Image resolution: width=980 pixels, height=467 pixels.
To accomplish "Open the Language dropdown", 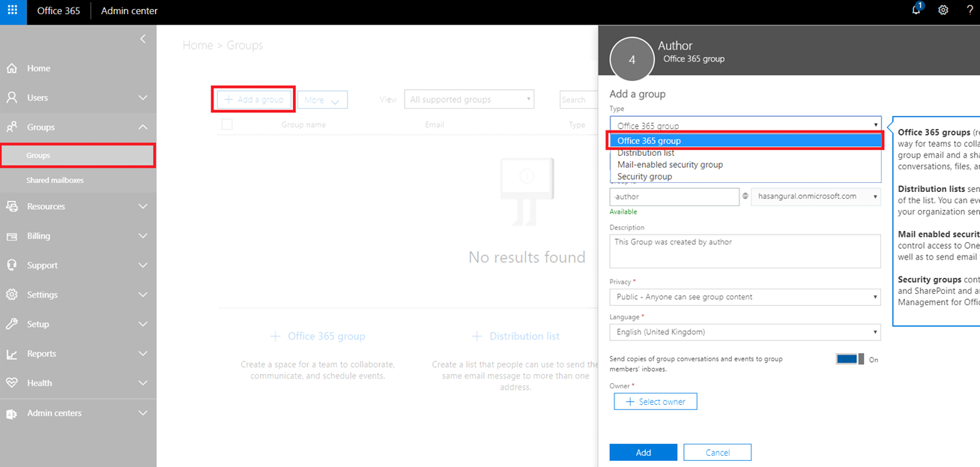I will tap(745, 332).
